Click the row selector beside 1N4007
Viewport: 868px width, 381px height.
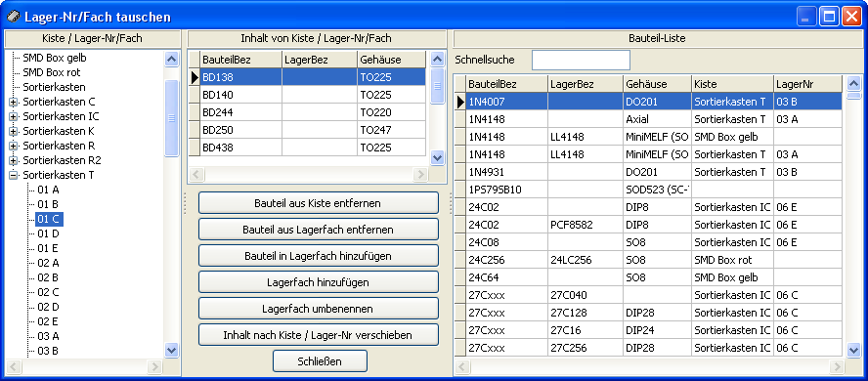click(460, 102)
